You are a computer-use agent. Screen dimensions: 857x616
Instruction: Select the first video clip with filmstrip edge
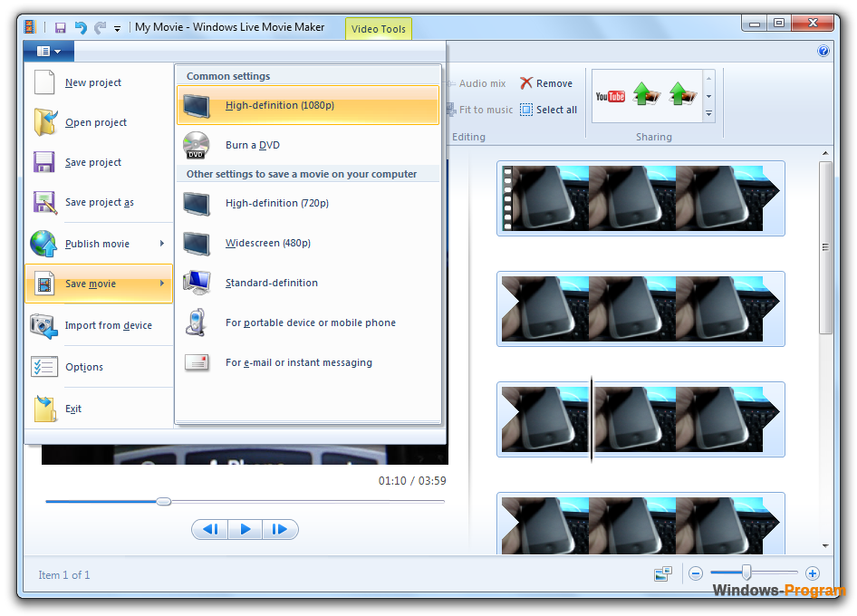pyautogui.click(x=640, y=198)
